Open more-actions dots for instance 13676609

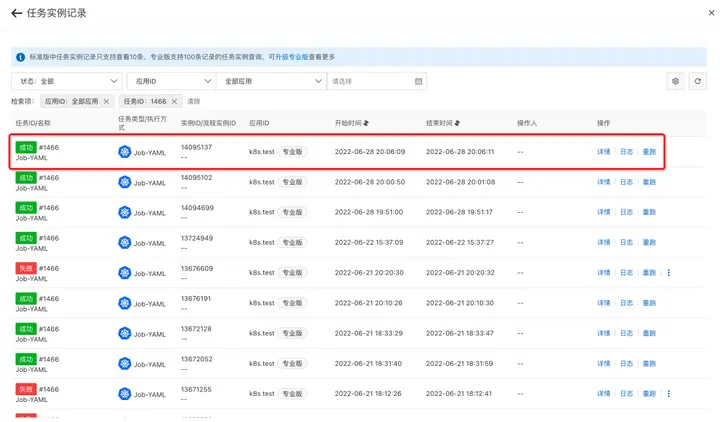pyautogui.click(x=669, y=272)
